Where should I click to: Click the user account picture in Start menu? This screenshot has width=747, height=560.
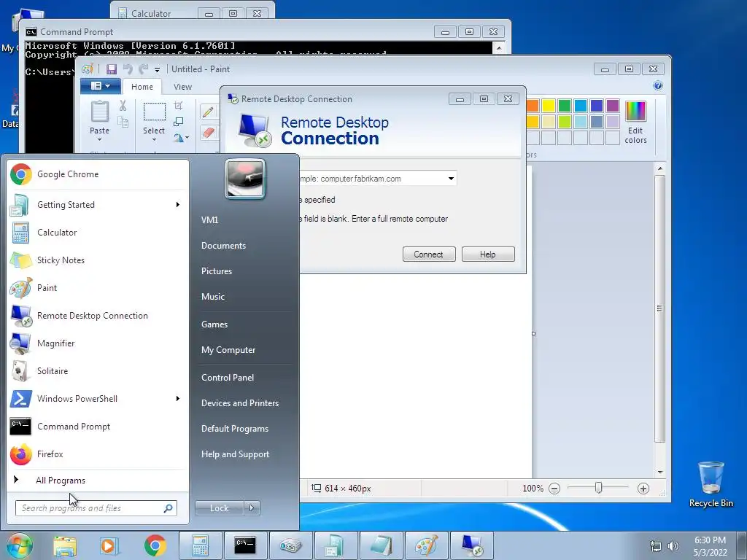[x=245, y=179]
